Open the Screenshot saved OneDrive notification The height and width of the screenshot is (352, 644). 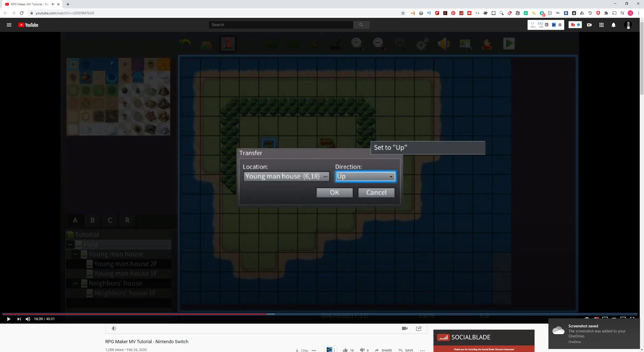pyautogui.click(x=594, y=334)
